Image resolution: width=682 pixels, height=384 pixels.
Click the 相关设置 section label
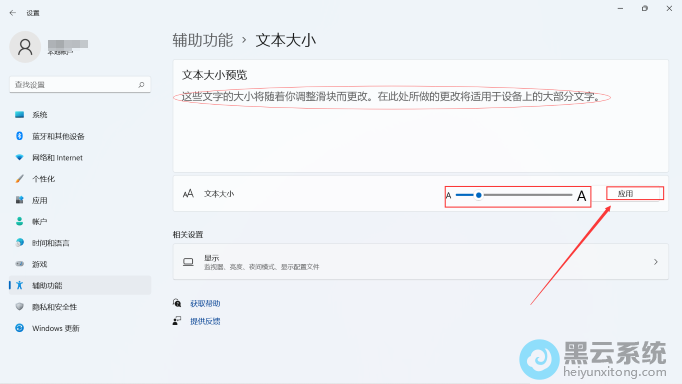(188, 235)
